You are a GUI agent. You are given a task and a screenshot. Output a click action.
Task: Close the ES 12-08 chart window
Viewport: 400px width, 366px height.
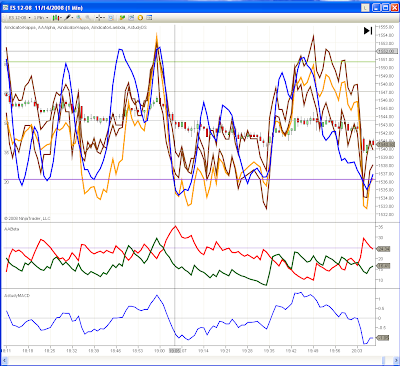394,8
